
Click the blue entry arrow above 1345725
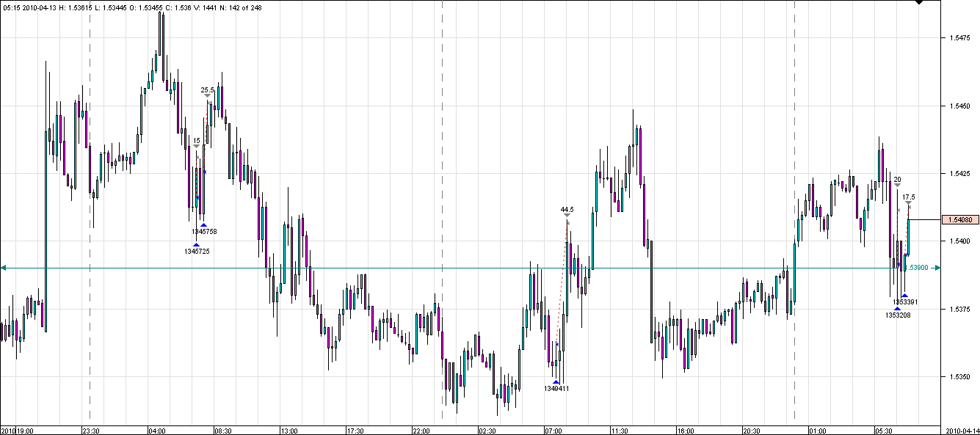pos(196,245)
